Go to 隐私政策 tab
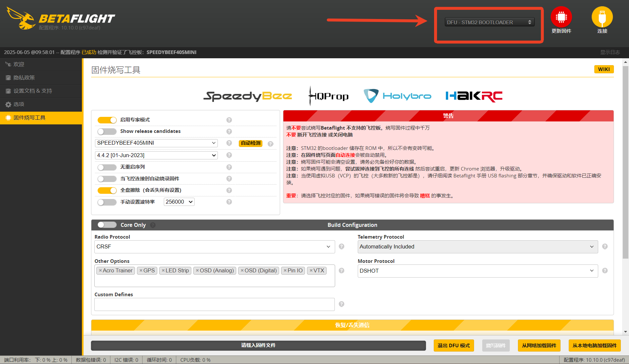 (x=41, y=78)
